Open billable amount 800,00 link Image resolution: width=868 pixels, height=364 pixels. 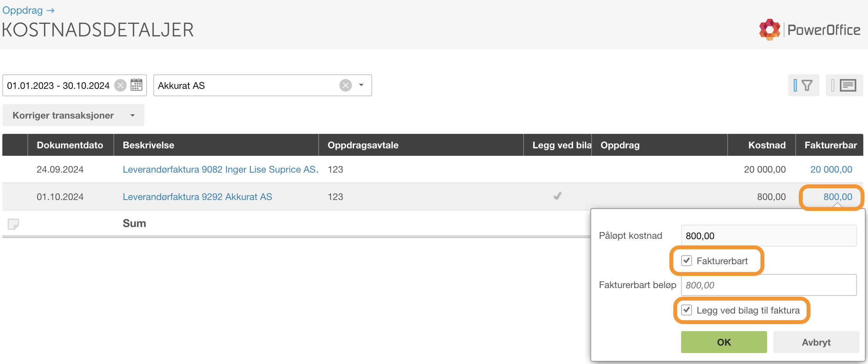click(838, 196)
